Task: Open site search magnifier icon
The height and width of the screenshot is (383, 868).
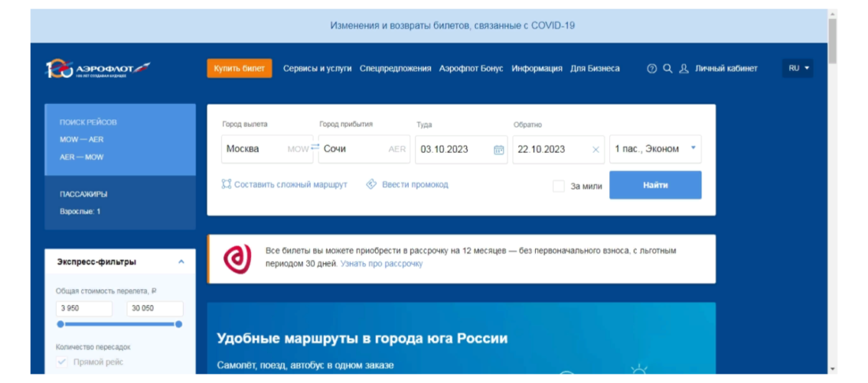Action: 668,69
